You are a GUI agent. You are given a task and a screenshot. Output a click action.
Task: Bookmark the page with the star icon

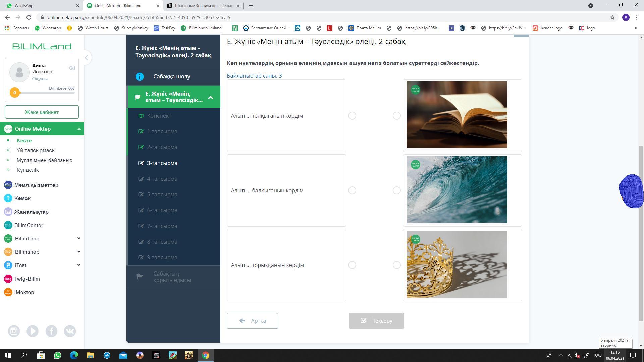click(x=612, y=17)
